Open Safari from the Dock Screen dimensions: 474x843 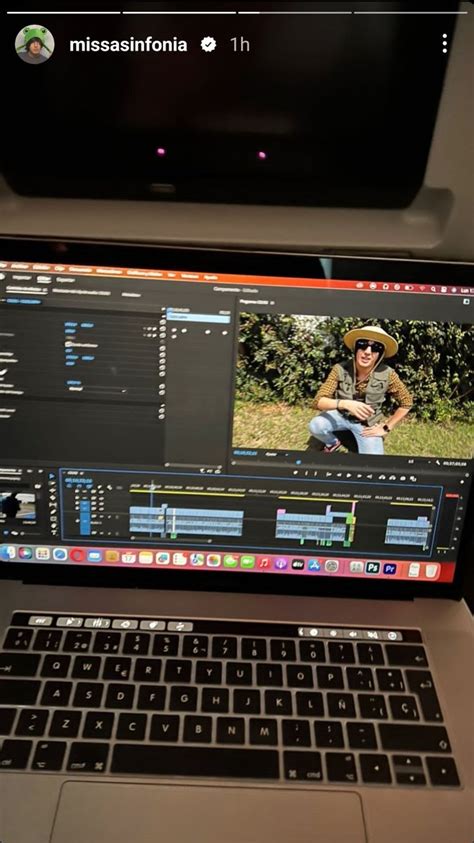[60, 554]
